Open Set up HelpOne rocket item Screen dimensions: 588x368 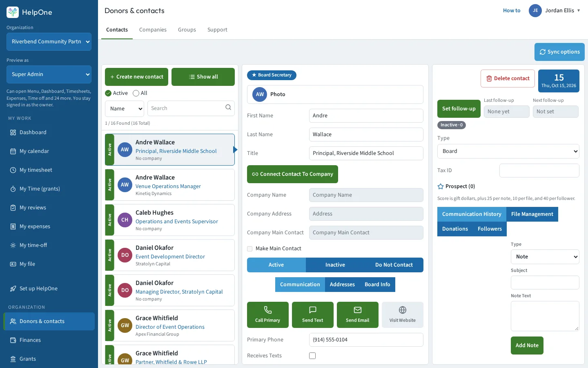(x=49, y=289)
